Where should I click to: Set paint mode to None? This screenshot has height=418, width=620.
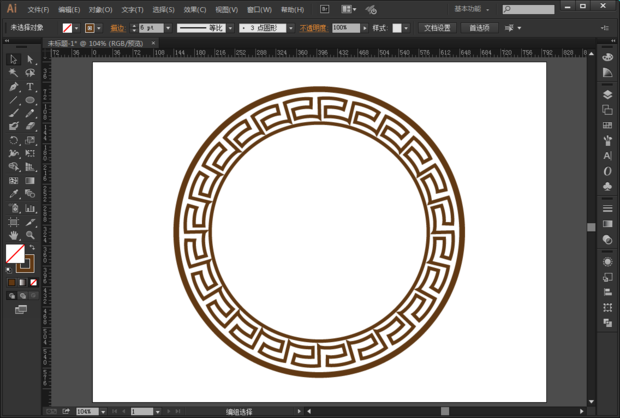click(33, 283)
